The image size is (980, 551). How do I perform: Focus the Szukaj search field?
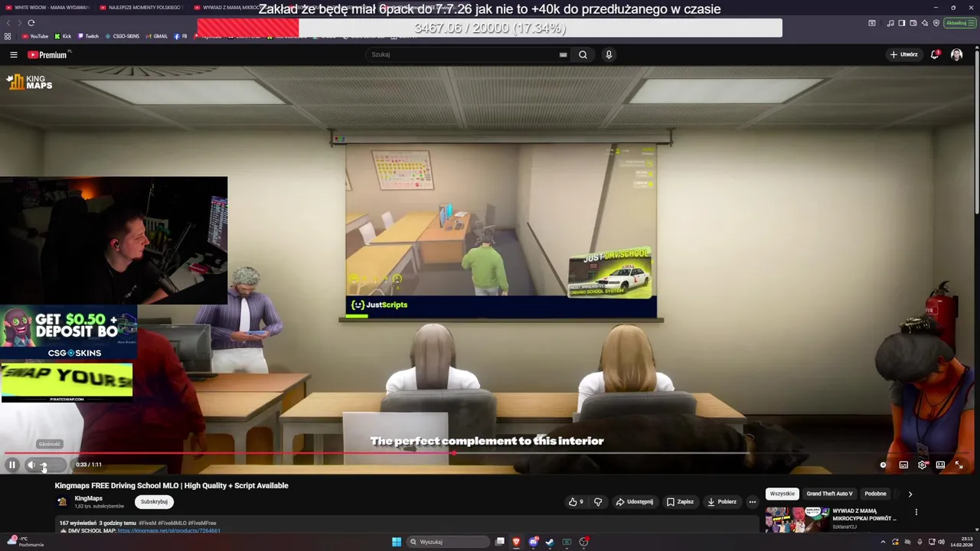(x=463, y=54)
